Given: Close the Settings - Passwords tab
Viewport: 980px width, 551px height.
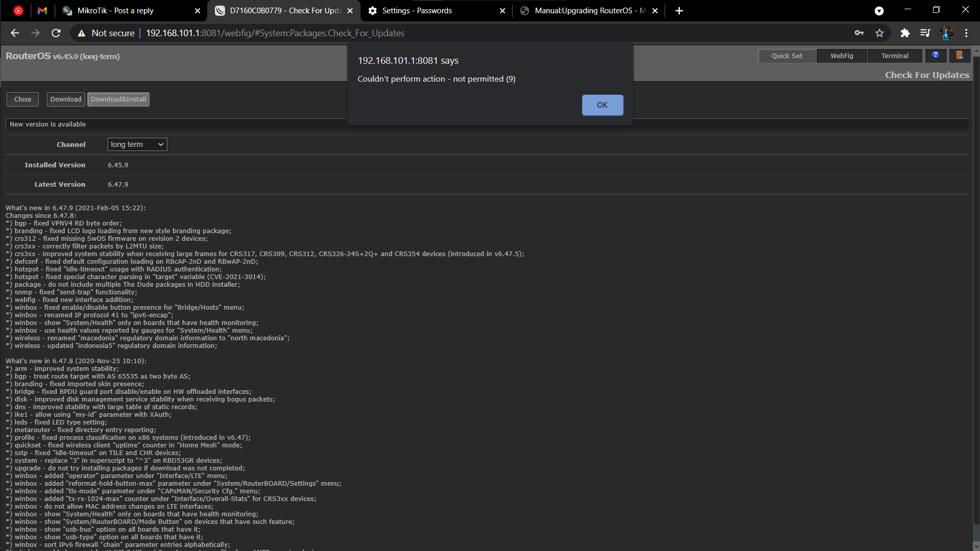Looking at the screenshot, I should (x=502, y=11).
